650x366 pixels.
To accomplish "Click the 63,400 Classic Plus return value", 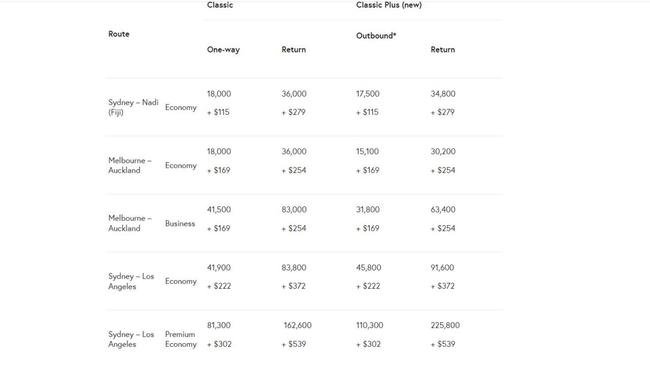I will click(443, 210).
